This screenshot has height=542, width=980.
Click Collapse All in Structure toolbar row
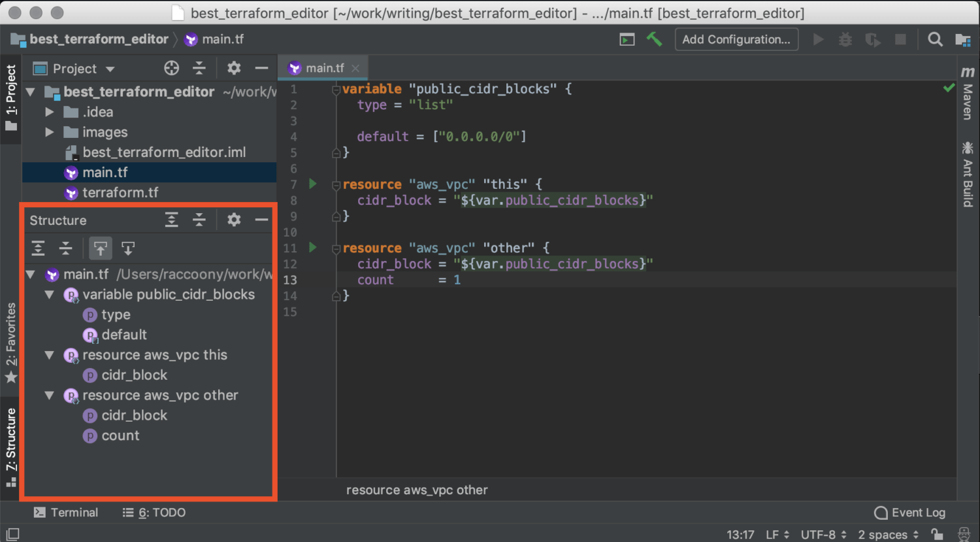(65, 248)
